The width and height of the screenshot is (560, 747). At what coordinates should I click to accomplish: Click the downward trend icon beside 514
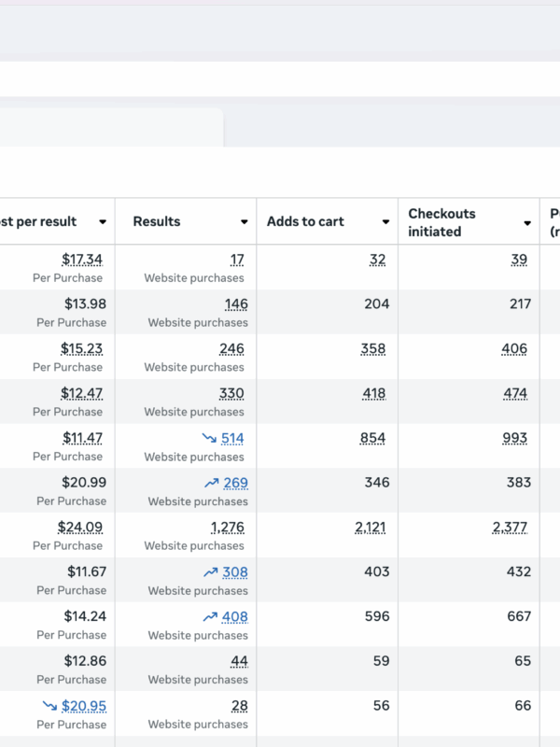(x=209, y=438)
